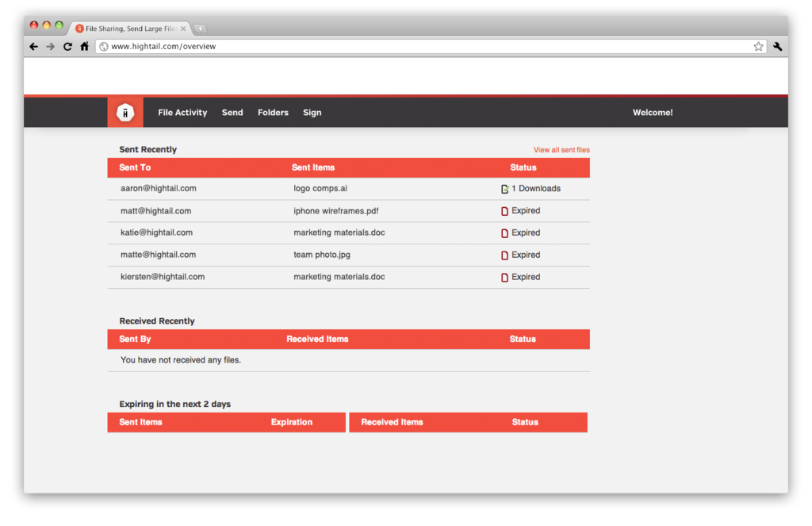Screen dimensions: 812x526
Task: Bookmark page with the star icon
Action: tap(758, 47)
